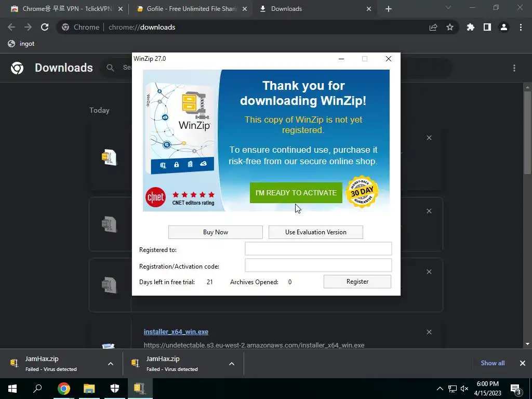Click the second download's greyed file icon
Viewport: 532px width, 399px height.
click(x=109, y=224)
